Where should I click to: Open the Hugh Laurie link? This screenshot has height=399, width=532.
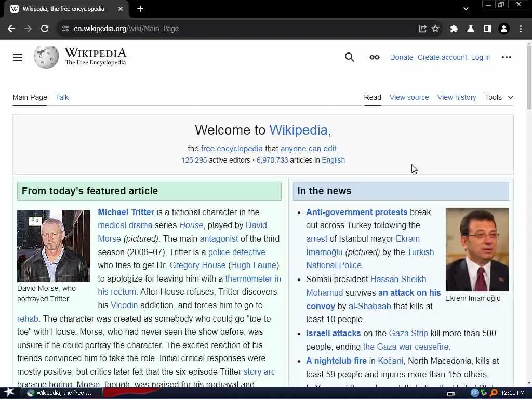click(x=254, y=265)
